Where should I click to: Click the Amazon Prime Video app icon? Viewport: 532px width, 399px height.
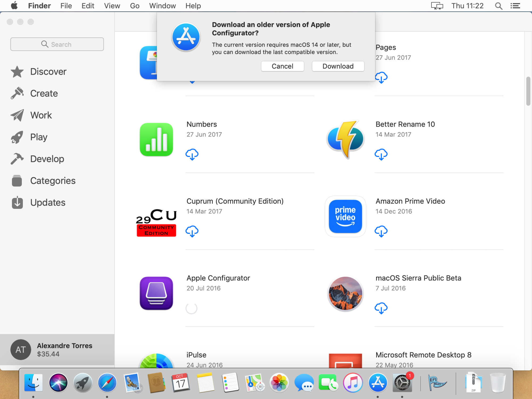[x=345, y=216]
